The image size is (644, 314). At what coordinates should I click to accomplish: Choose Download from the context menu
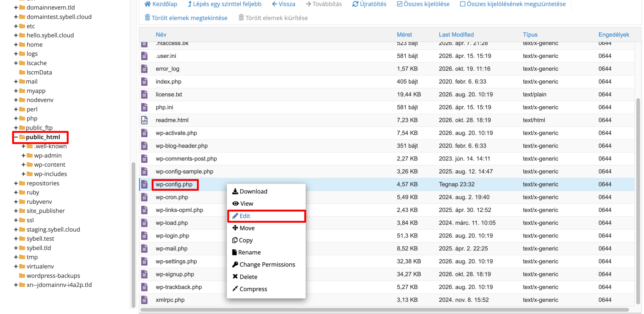(266, 192)
